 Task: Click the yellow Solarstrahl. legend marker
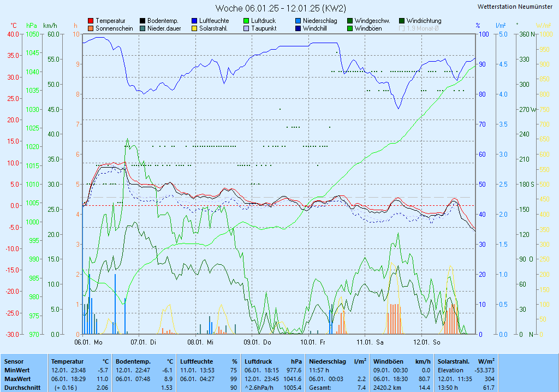coord(194,28)
